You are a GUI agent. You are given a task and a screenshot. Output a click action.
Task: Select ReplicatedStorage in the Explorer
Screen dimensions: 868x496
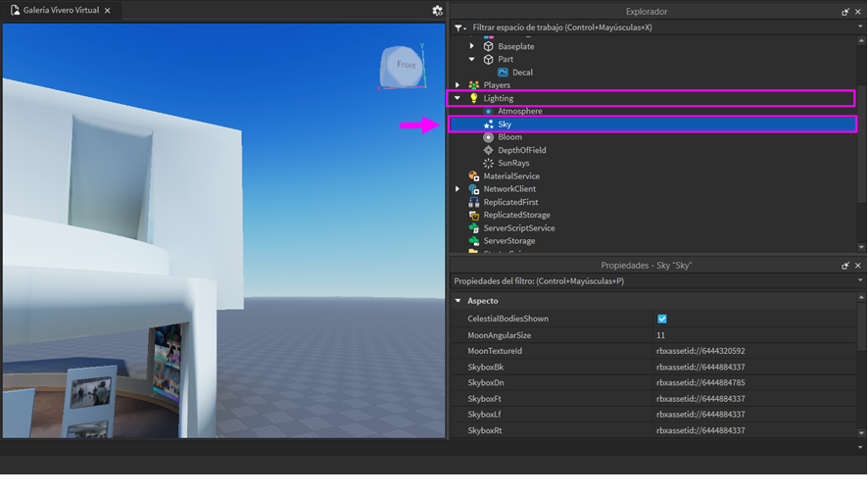(x=516, y=215)
